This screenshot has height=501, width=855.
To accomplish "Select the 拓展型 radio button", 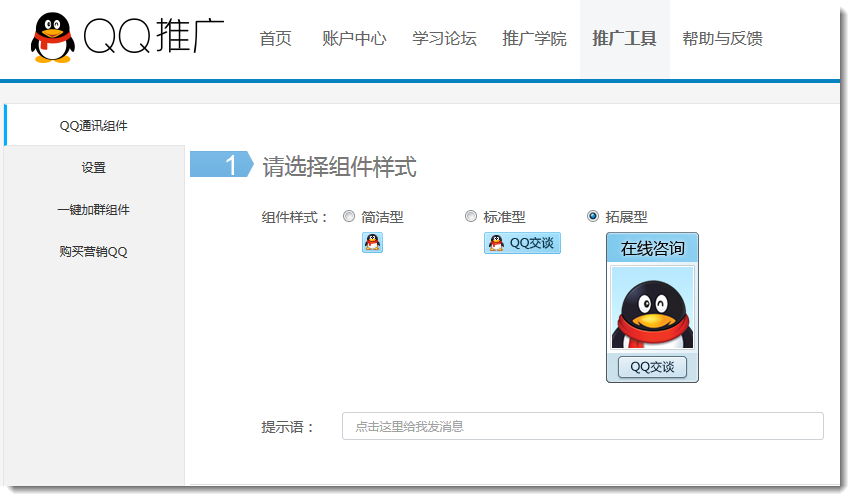I will point(593,216).
